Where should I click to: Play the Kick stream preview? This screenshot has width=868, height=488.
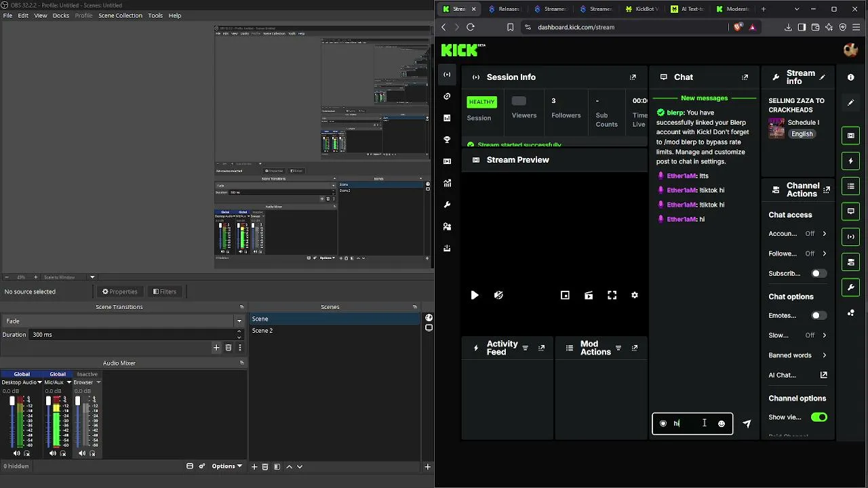475,296
